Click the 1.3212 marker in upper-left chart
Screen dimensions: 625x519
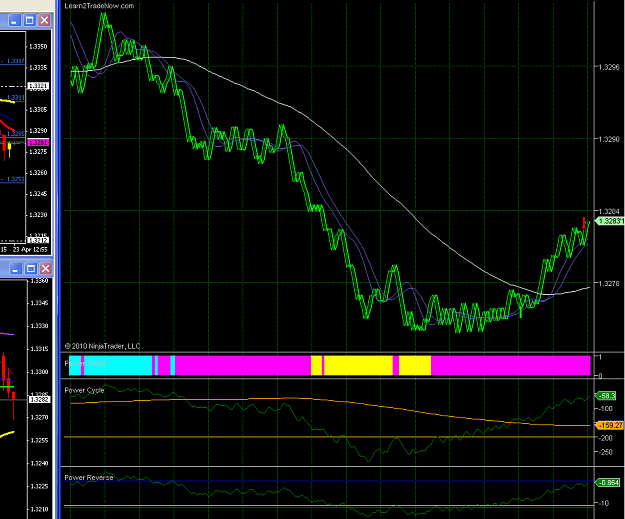[x=38, y=240]
